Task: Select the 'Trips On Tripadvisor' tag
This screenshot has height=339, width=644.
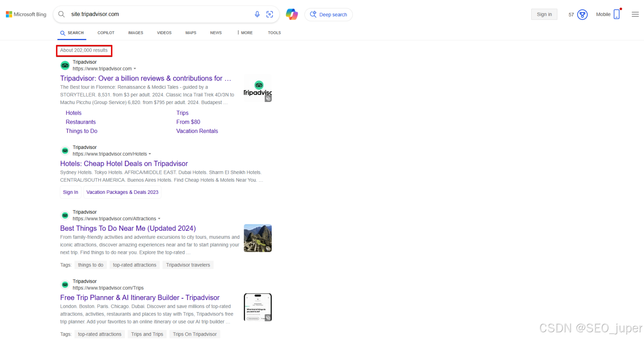Action: click(x=195, y=334)
